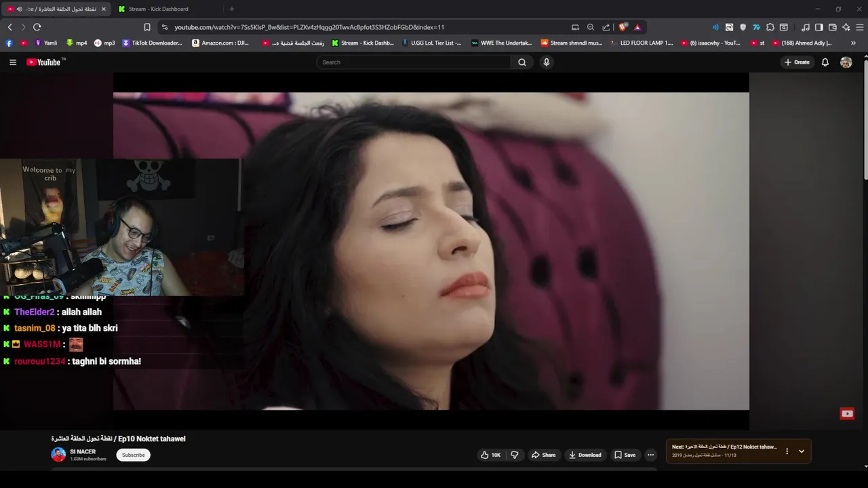
Task: Open the new tab plus button
Action: [x=231, y=9]
